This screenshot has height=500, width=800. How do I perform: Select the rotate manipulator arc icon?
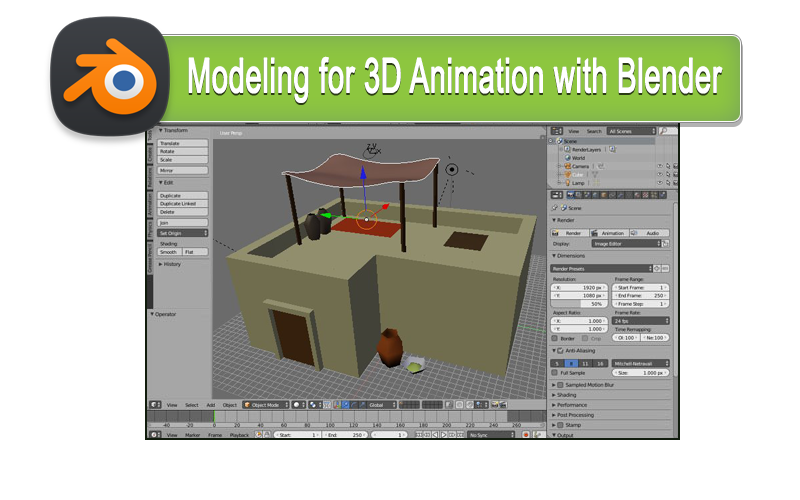[354, 405]
